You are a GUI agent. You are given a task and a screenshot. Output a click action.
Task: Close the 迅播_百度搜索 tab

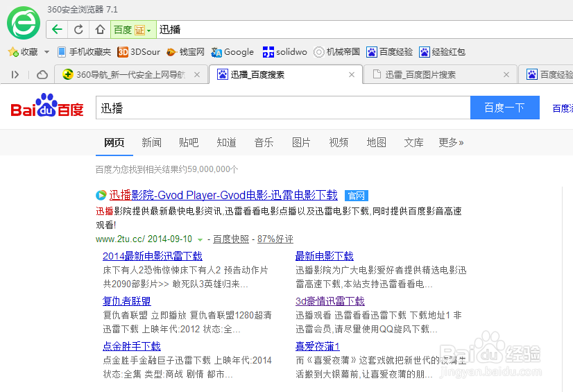pyautogui.click(x=352, y=75)
